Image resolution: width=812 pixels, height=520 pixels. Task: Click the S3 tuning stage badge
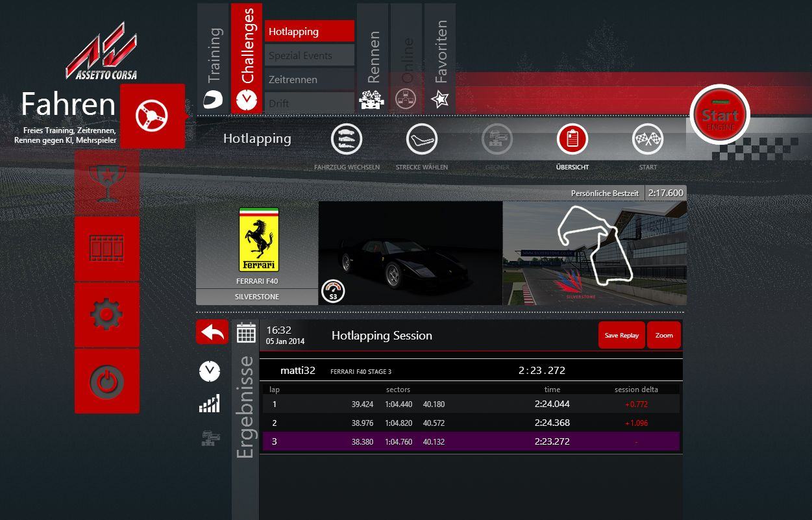coord(333,291)
